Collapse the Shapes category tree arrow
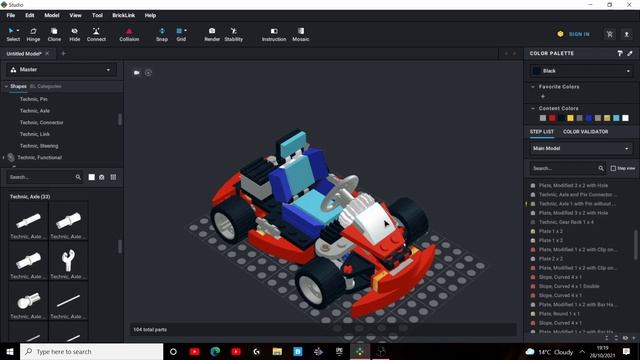The image size is (640, 360). click(x=6, y=87)
